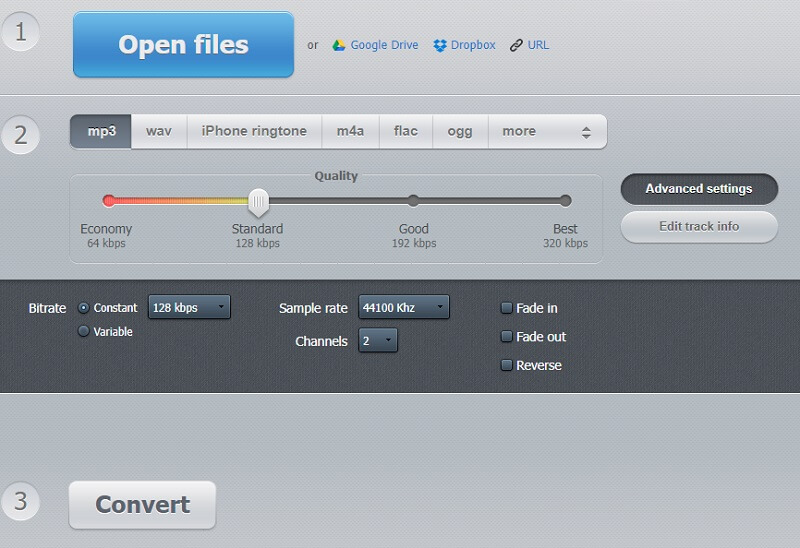This screenshot has width=800, height=548.
Task: Click the Good 192 kbps label
Action: (x=414, y=236)
